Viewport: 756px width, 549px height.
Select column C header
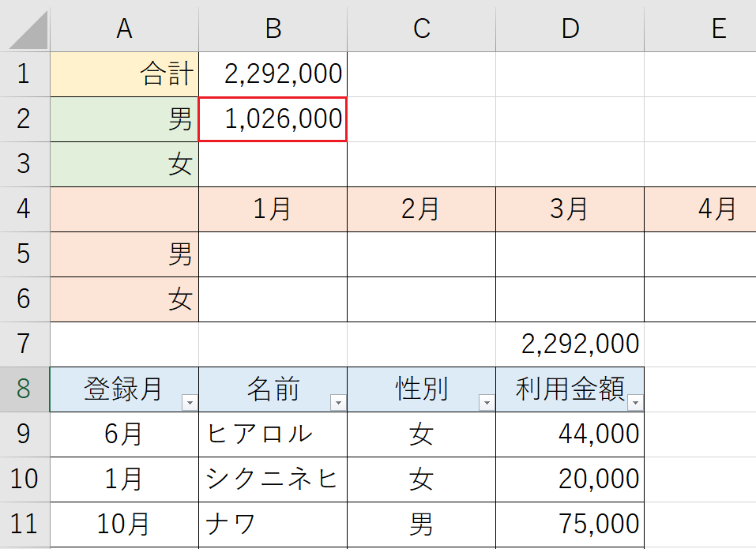point(421,29)
